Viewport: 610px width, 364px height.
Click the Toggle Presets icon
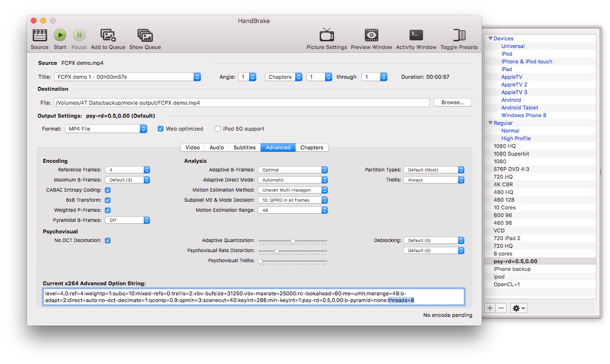[459, 36]
